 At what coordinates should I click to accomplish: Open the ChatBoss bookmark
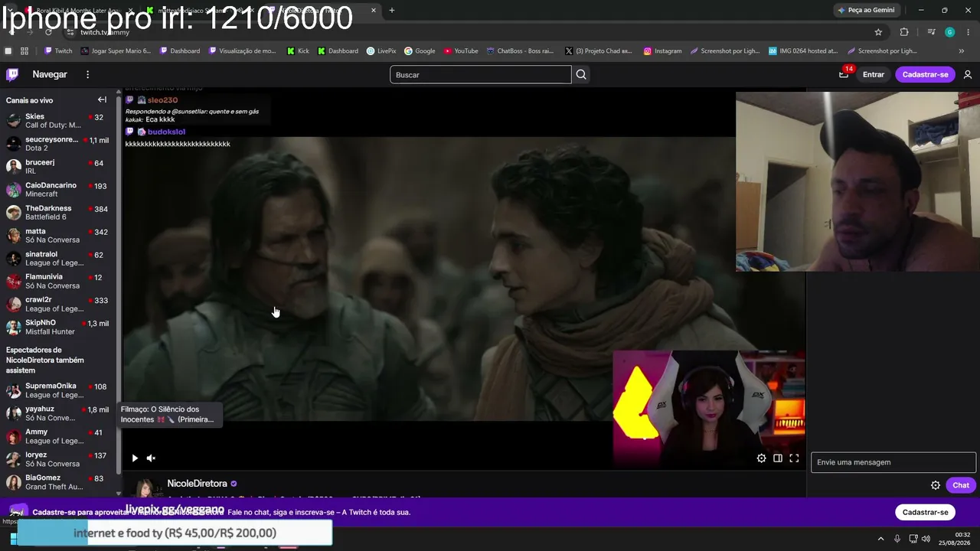point(520,51)
